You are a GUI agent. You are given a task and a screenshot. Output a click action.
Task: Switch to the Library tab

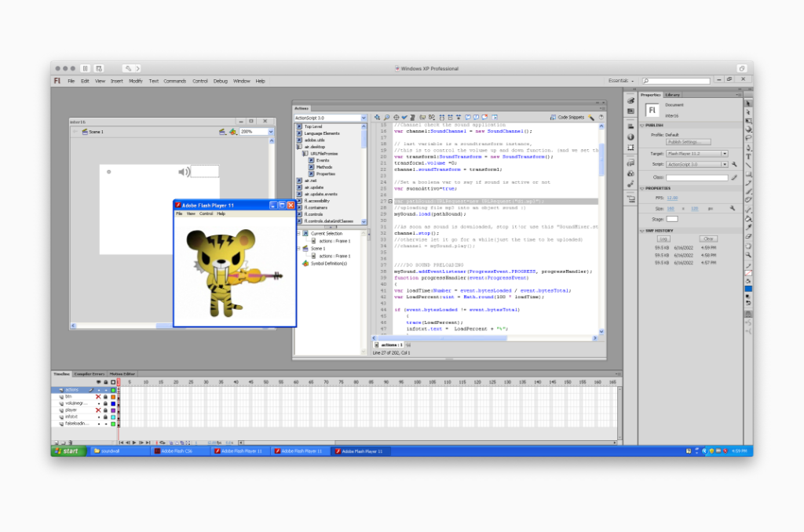pyautogui.click(x=672, y=95)
